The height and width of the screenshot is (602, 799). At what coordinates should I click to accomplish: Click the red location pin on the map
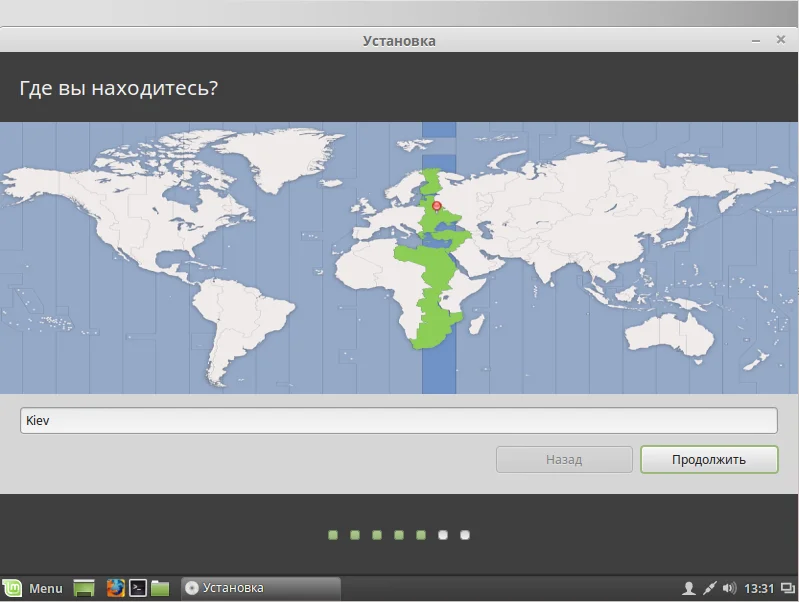click(437, 206)
